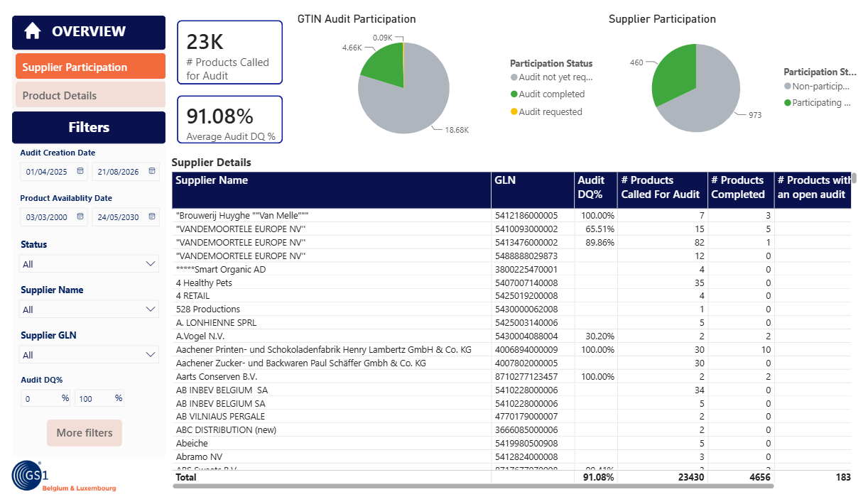The height and width of the screenshot is (504, 868).
Task: Click the table vertical scrollbar thumb
Action: (855, 177)
